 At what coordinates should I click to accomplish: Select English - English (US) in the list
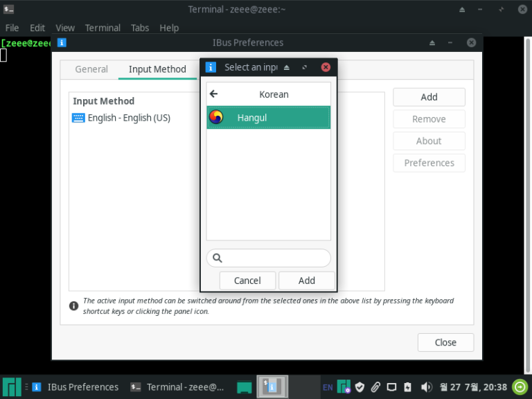pos(129,118)
